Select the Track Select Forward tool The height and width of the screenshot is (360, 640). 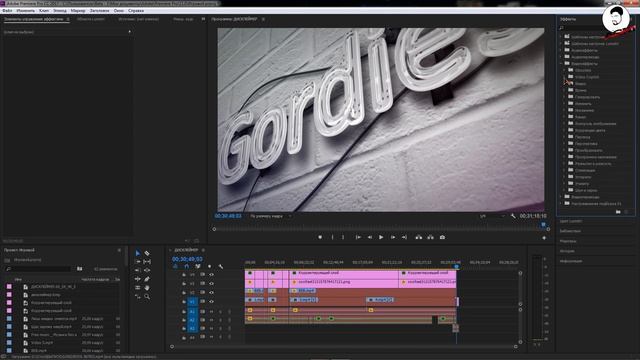tap(138, 262)
